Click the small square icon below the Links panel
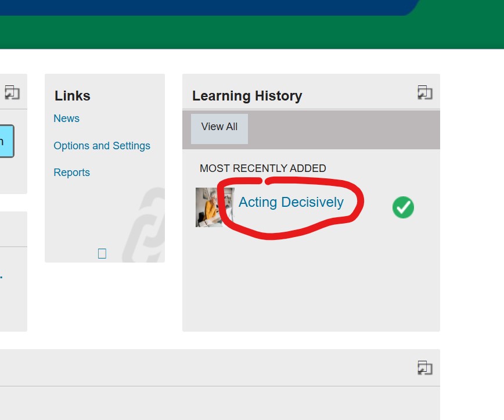Viewport: 504px width, 420px height. coord(102,253)
